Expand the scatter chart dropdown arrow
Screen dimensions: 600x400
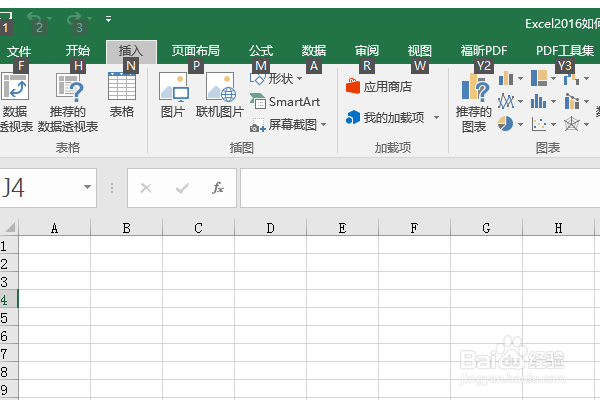coord(553,124)
